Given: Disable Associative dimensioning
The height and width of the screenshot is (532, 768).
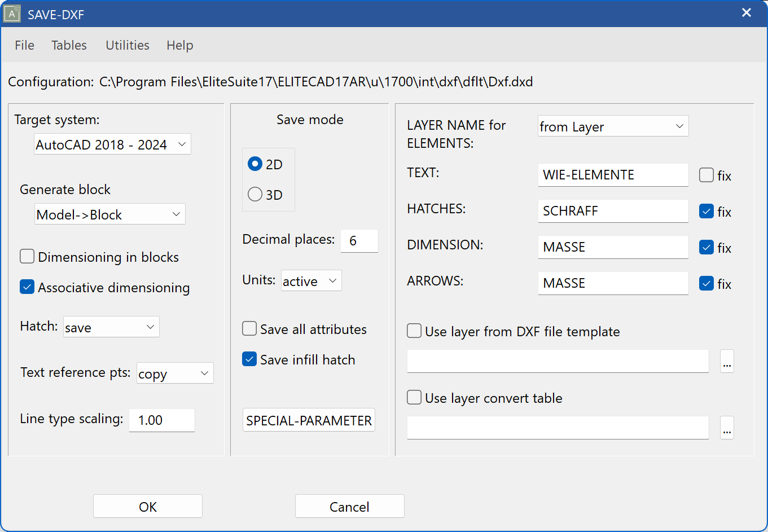Looking at the screenshot, I should (x=27, y=287).
